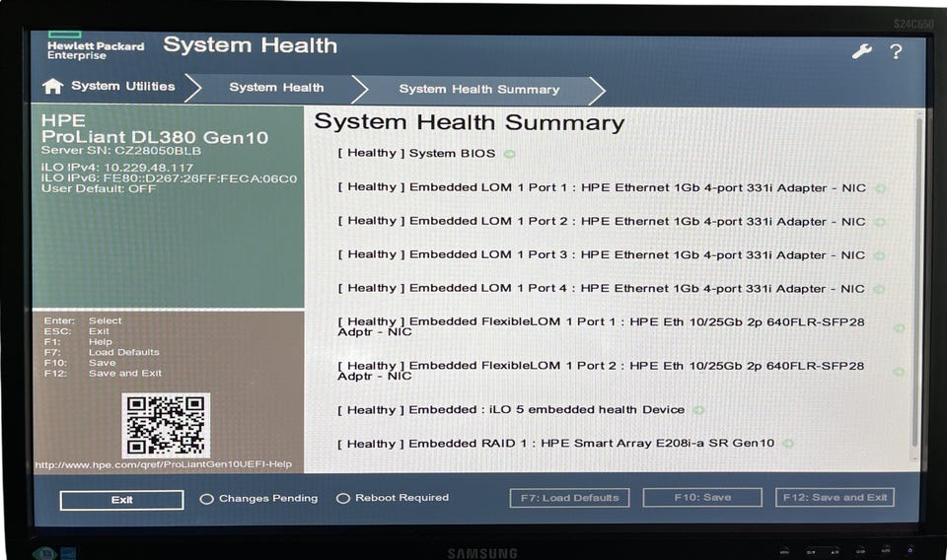Click status icon for Embedded LOM 1 Port 2
947x560 pixels.
(x=880, y=222)
